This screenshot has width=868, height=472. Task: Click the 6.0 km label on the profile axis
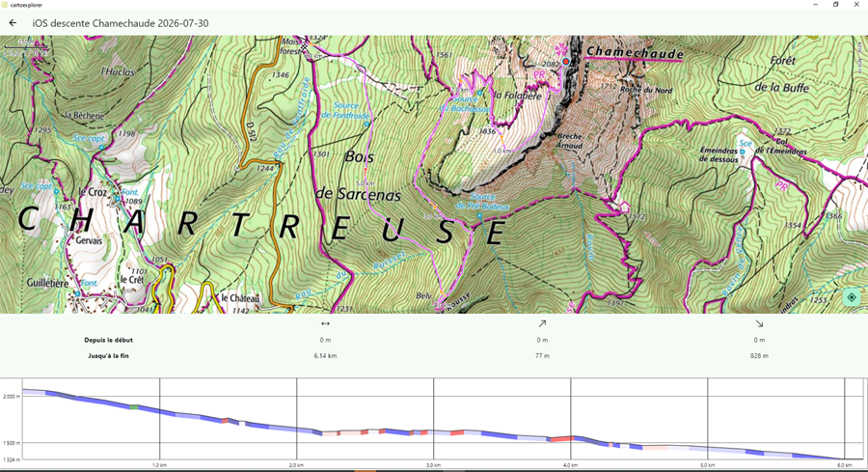point(844,465)
